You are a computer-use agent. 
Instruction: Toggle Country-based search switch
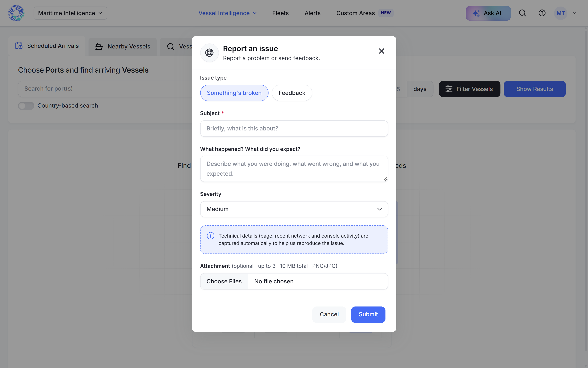[x=26, y=106]
